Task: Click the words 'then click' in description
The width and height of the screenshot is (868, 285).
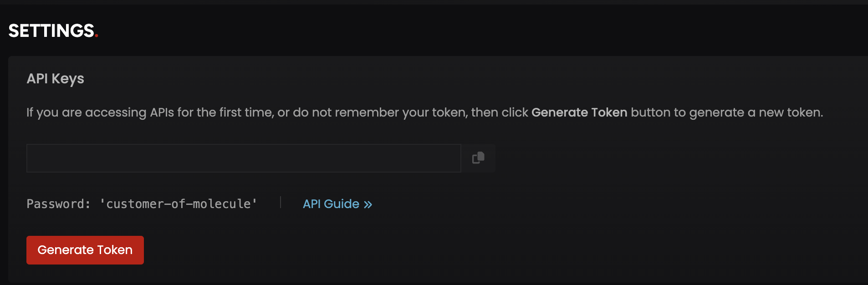Action: pyautogui.click(x=500, y=112)
